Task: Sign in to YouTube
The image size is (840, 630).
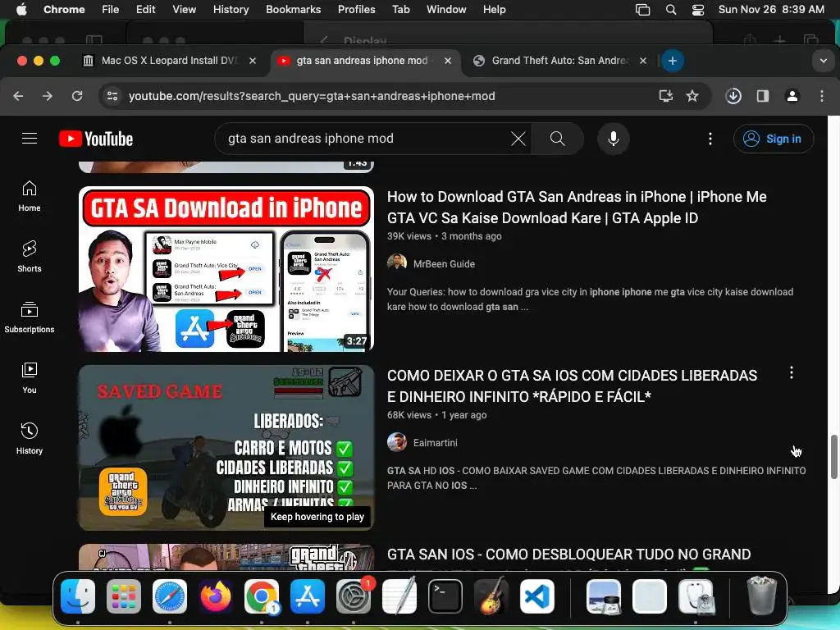Action: (x=774, y=139)
